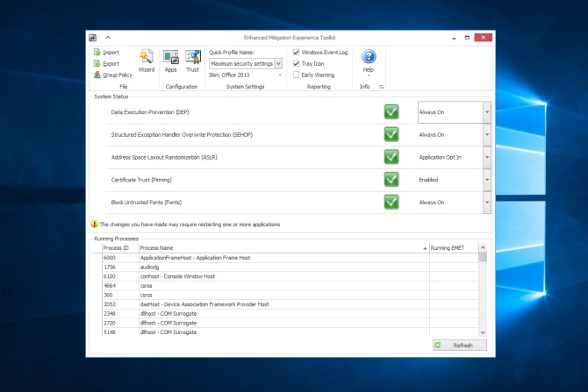588x392 pixels.
Task: Click the Block Untrusted Fonts checkmark
Action: pos(391,202)
